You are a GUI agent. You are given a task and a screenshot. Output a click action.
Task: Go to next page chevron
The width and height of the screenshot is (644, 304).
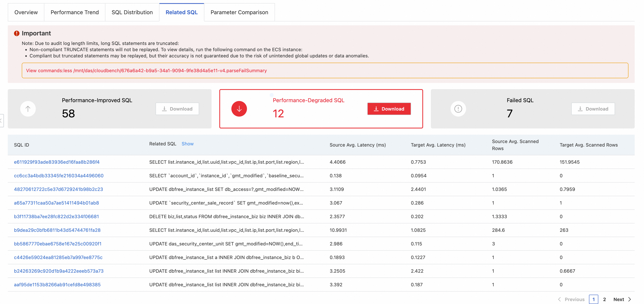point(630,299)
